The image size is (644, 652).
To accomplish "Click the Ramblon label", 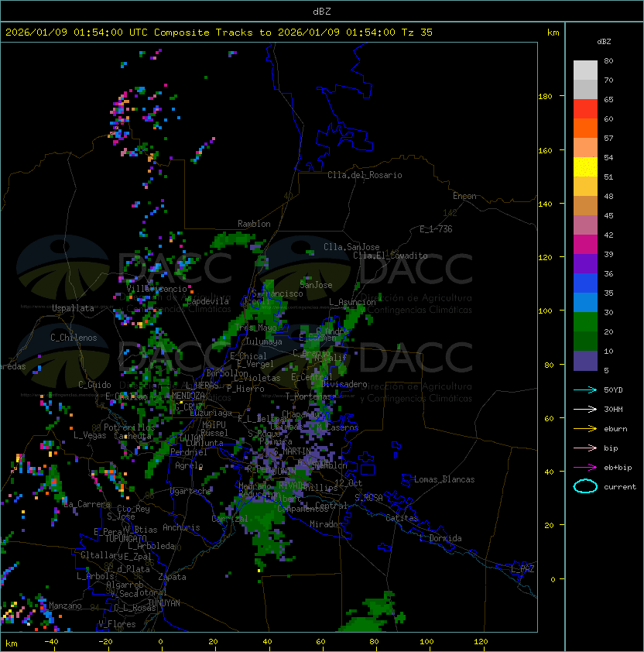I will point(254,224).
